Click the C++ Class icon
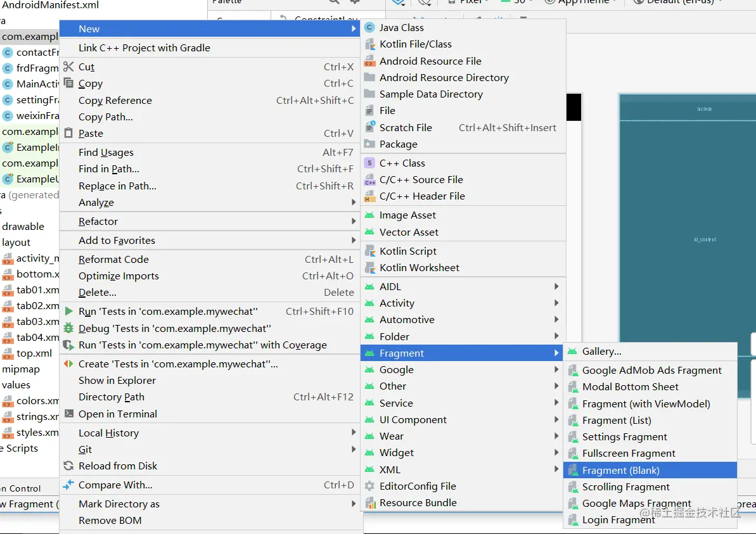The height and width of the screenshot is (534, 756). 370,163
